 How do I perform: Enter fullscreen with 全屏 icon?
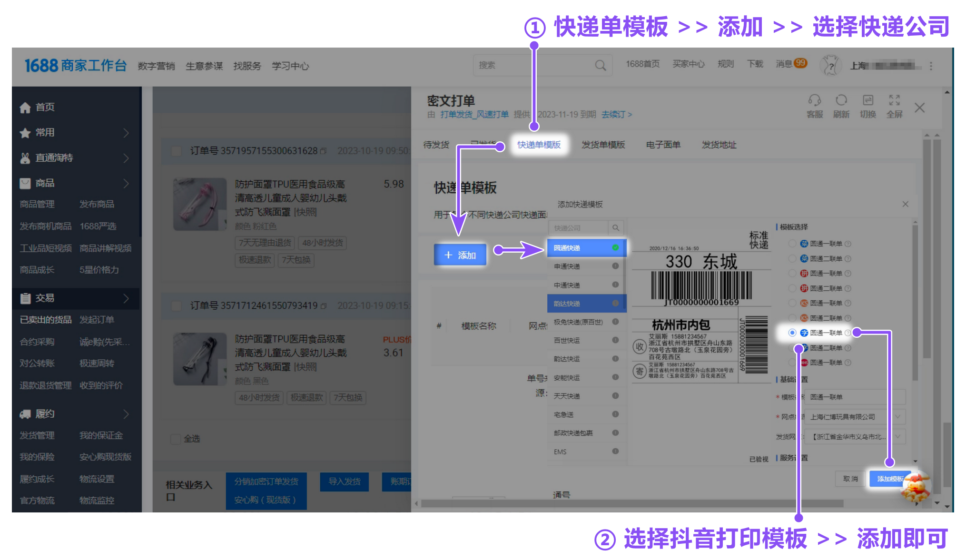click(x=894, y=100)
